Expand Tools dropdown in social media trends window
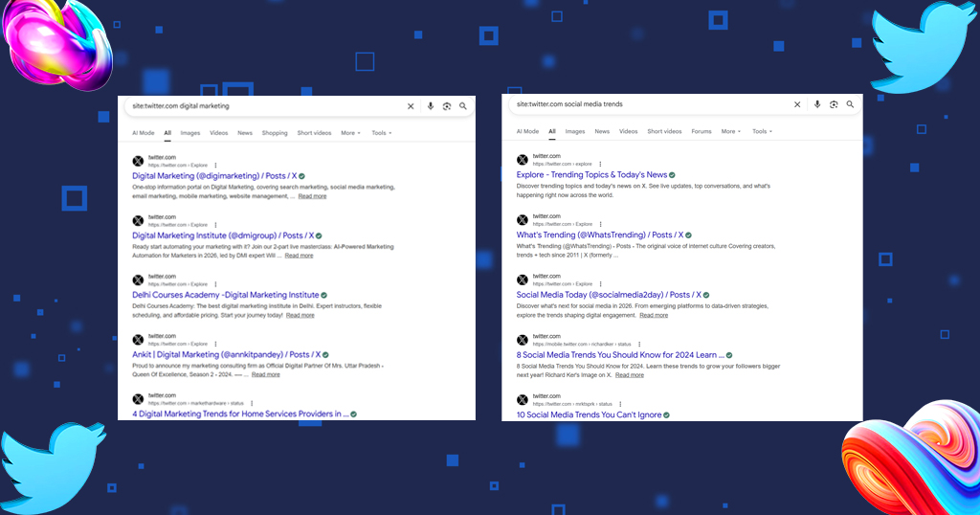Image resolution: width=980 pixels, height=515 pixels. pos(762,131)
